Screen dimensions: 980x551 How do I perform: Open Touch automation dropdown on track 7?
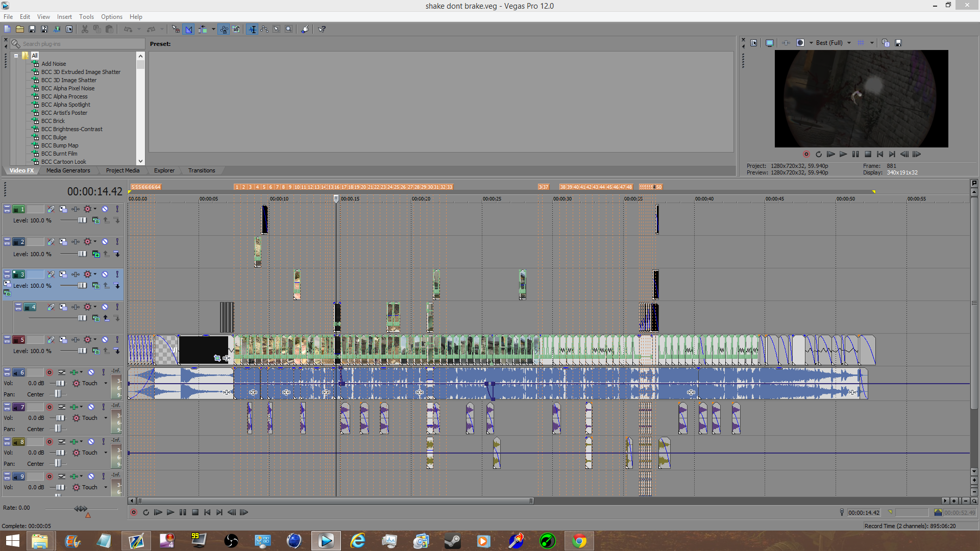pyautogui.click(x=106, y=418)
